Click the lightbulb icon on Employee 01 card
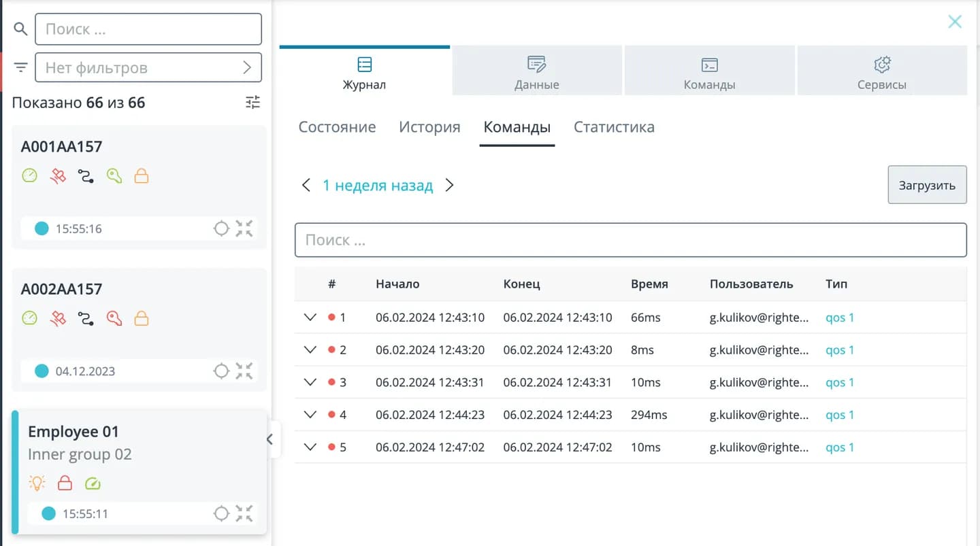The width and height of the screenshot is (980, 546). point(37,483)
